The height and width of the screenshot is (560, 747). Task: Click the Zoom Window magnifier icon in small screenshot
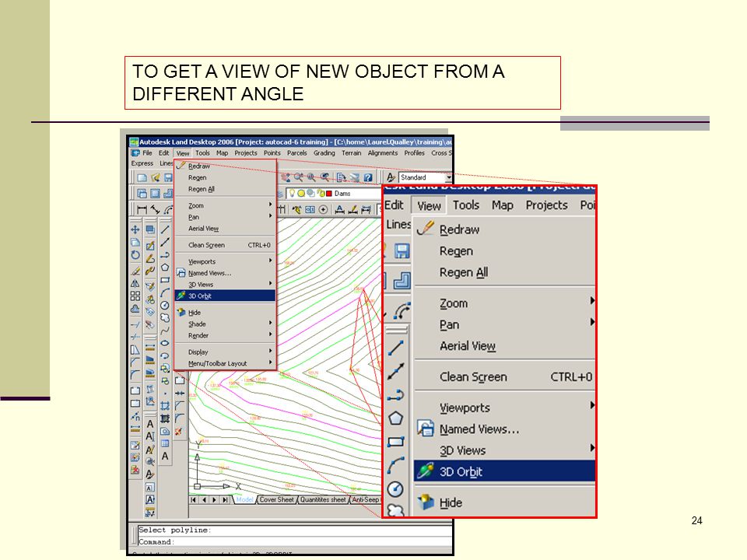pos(311,177)
